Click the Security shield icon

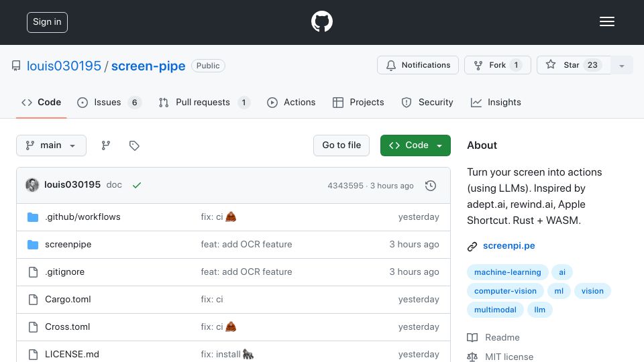407,103
